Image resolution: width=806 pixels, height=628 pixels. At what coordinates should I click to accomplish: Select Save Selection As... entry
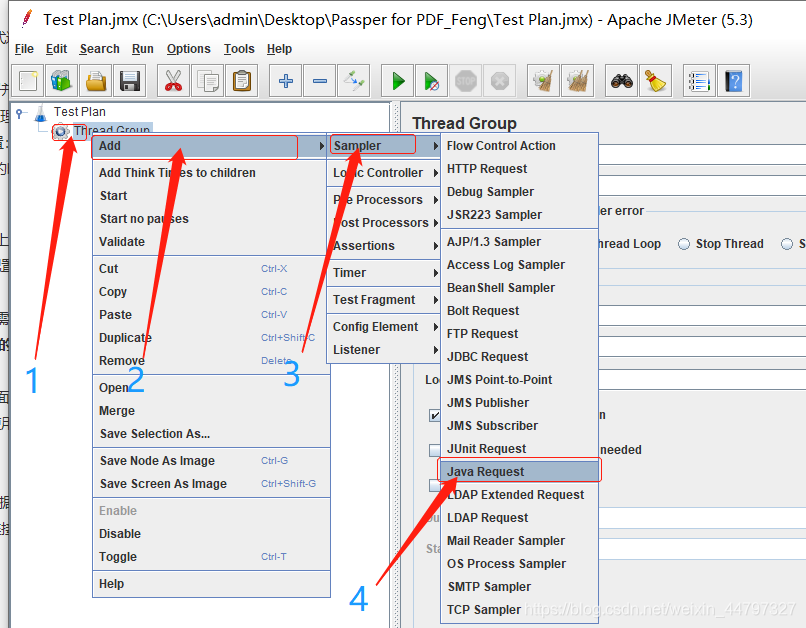[211, 434]
